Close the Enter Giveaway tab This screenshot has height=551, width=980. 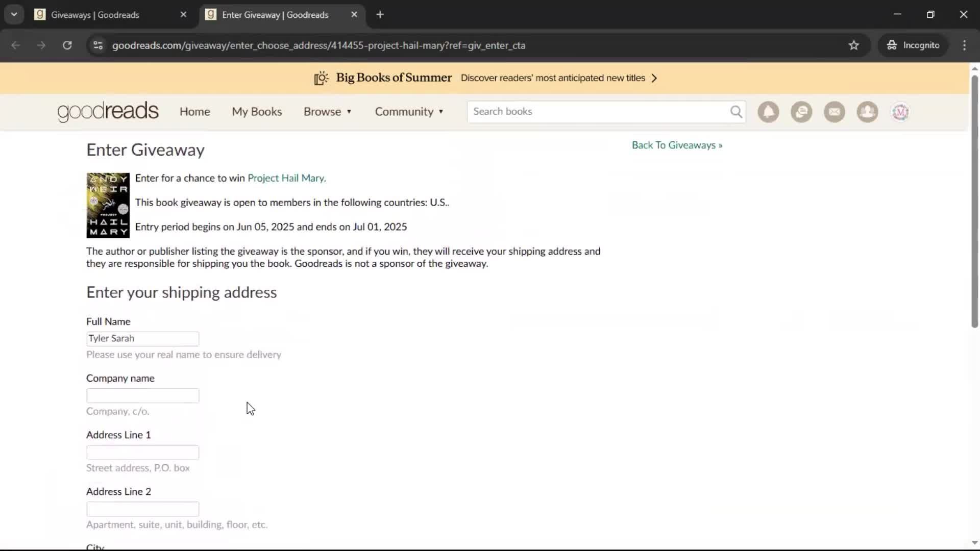point(354,15)
